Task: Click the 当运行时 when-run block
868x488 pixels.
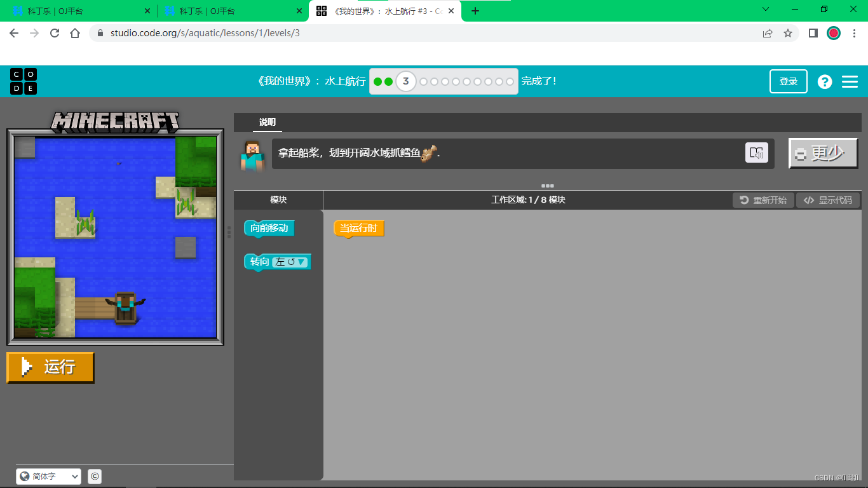Action: pyautogui.click(x=359, y=229)
